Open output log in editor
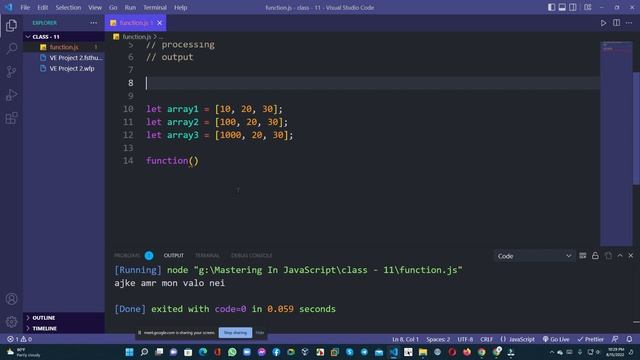 click(x=608, y=256)
